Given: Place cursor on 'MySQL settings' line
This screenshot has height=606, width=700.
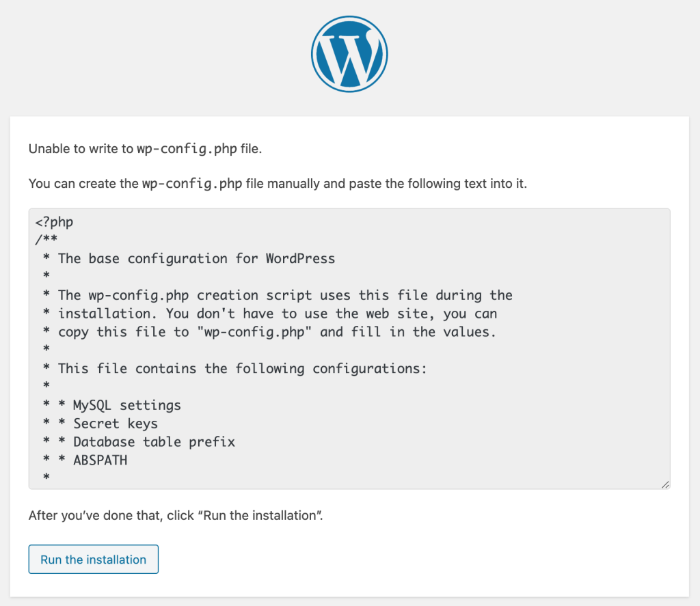Looking at the screenshot, I should [127, 405].
